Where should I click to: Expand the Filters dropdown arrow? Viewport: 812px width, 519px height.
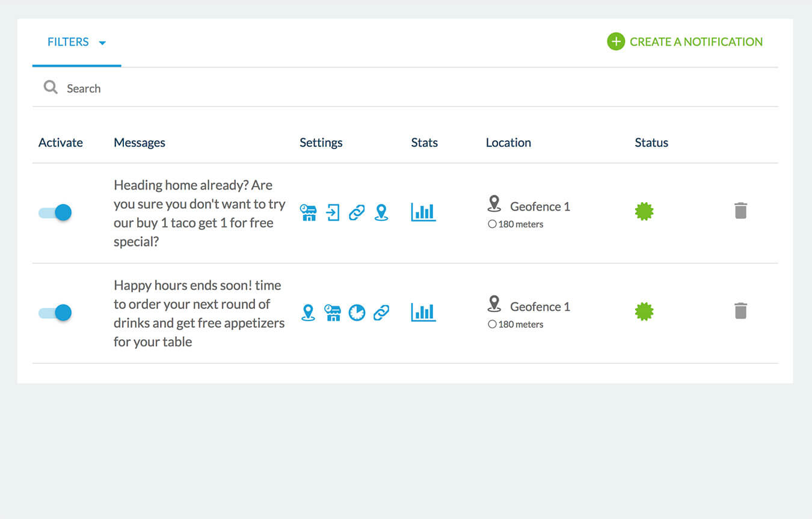click(x=102, y=43)
